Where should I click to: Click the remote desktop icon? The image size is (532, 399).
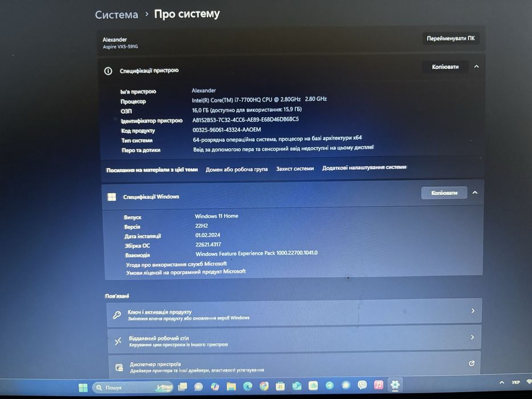(117, 341)
